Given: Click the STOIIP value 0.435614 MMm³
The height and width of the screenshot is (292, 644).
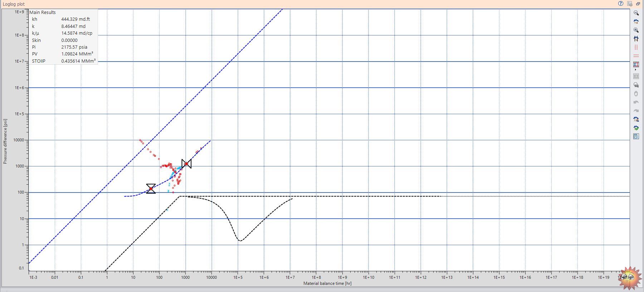Looking at the screenshot, I should (x=78, y=61).
